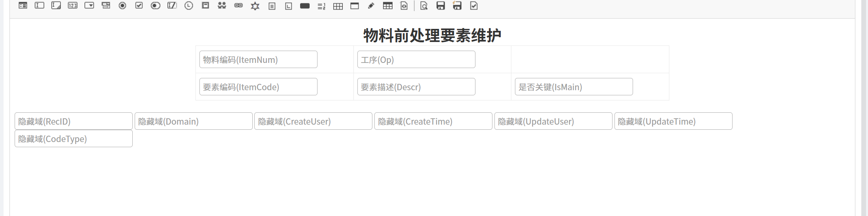Insert a single-line text field control
The image size is (868, 216).
tap(39, 6)
